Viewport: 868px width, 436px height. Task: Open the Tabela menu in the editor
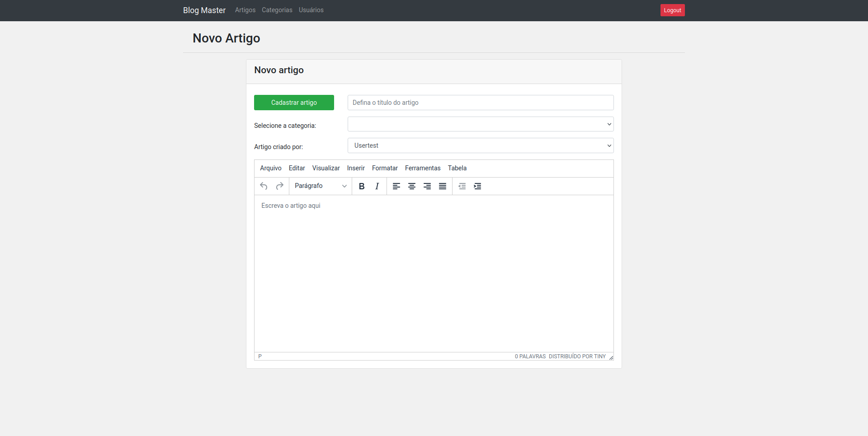point(457,168)
